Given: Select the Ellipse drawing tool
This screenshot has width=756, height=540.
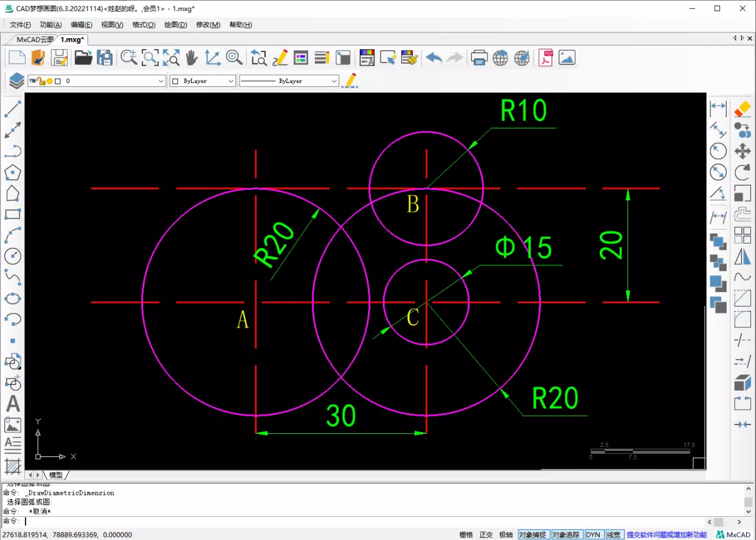Looking at the screenshot, I should click(x=13, y=298).
